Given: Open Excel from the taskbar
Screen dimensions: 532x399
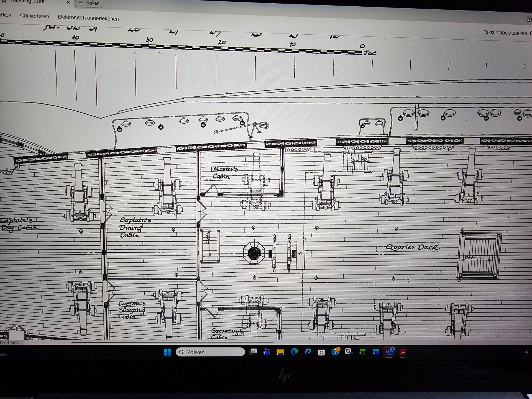Looking at the screenshot, I should point(362,352).
